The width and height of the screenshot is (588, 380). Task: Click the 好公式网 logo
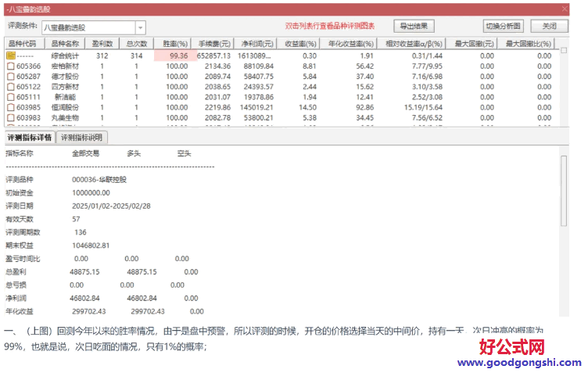pyautogui.click(x=512, y=346)
